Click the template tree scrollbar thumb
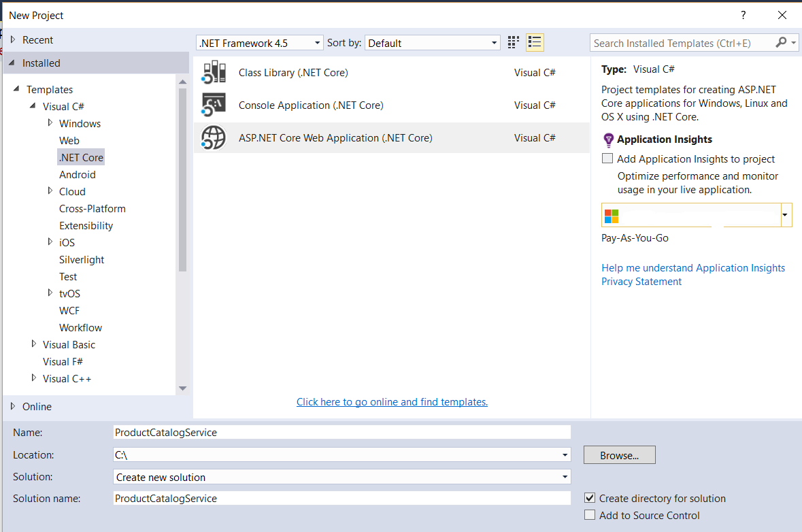Screen dimensions: 802x532 pyautogui.click(x=182, y=180)
